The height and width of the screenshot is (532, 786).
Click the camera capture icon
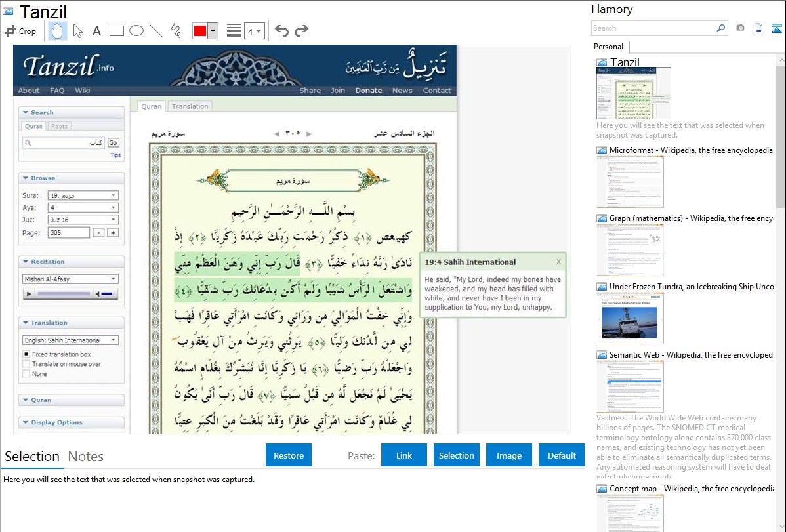pos(740,28)
